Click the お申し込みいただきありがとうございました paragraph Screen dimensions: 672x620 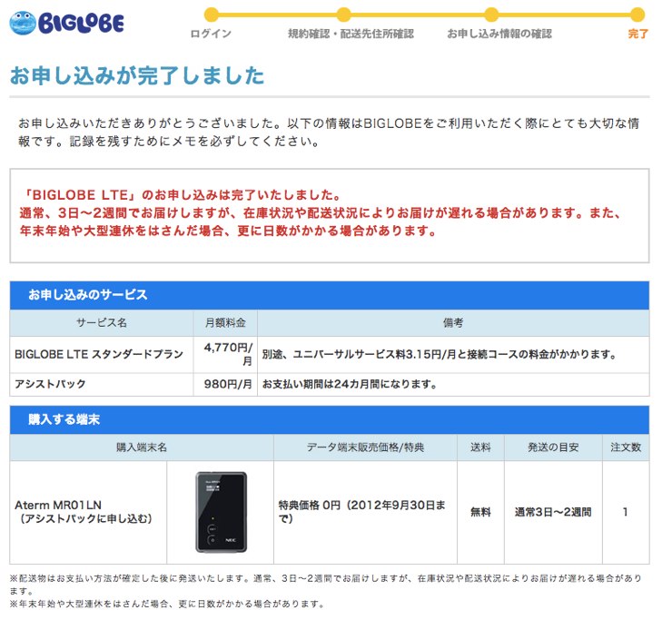[x=329, y=133]
